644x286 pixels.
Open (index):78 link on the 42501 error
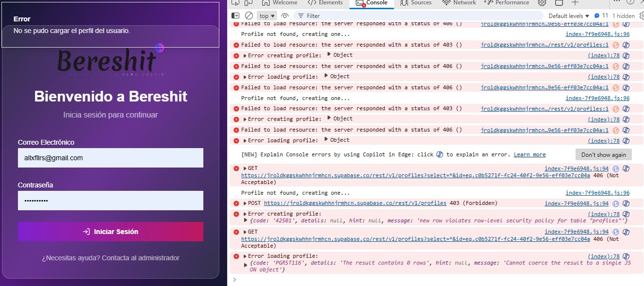pyautogui.click(x=604, y=214)
